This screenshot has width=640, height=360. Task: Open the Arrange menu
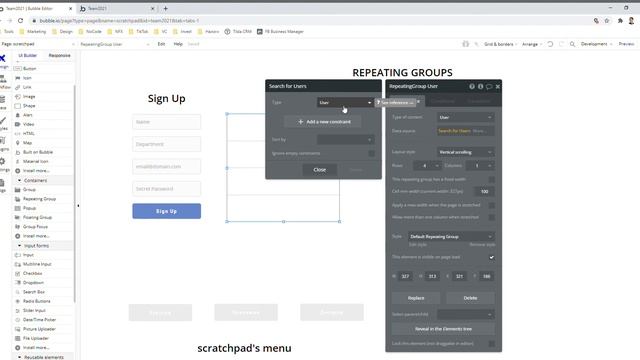click(531, 44)
